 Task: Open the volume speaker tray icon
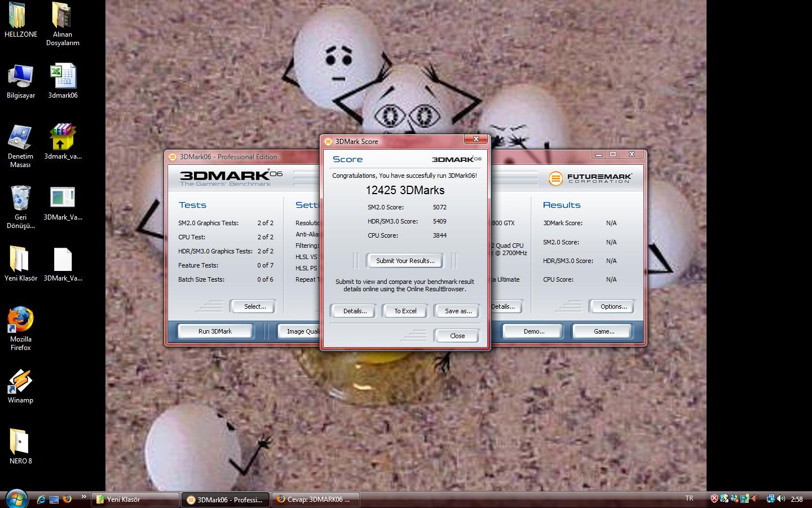click(781, 498)
